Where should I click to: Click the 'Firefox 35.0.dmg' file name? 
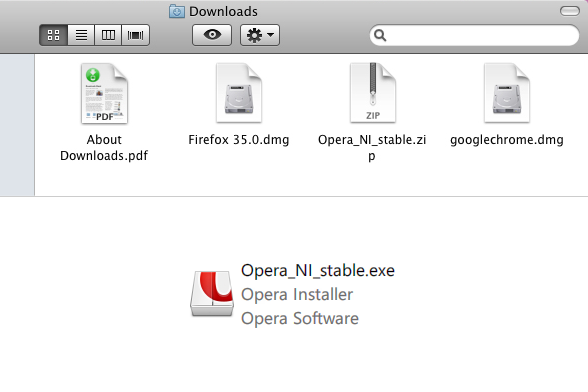(x=238, y=140)
